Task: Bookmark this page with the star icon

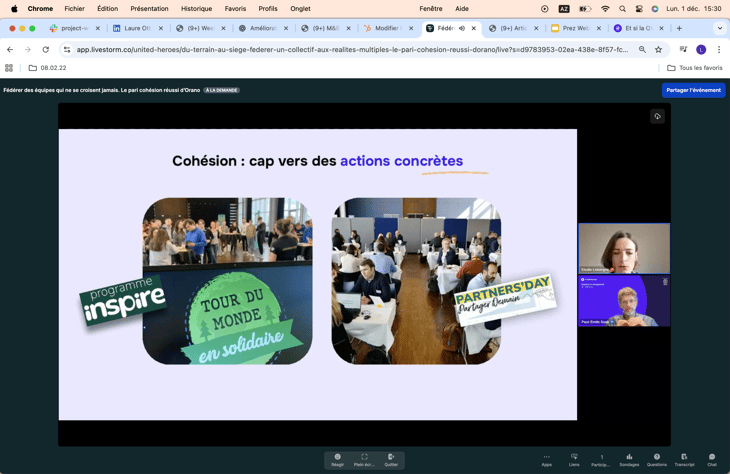Action: point(659,49)
